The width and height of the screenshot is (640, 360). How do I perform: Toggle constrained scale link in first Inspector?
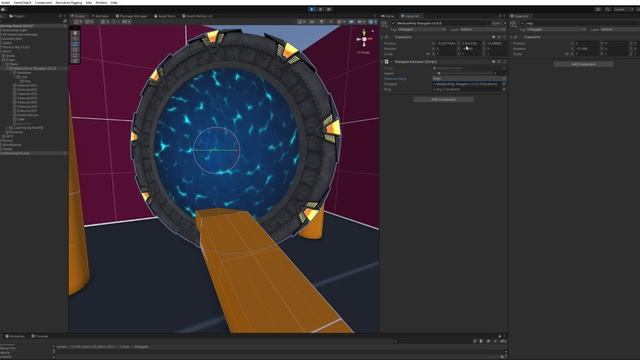(x=428, y=54)
